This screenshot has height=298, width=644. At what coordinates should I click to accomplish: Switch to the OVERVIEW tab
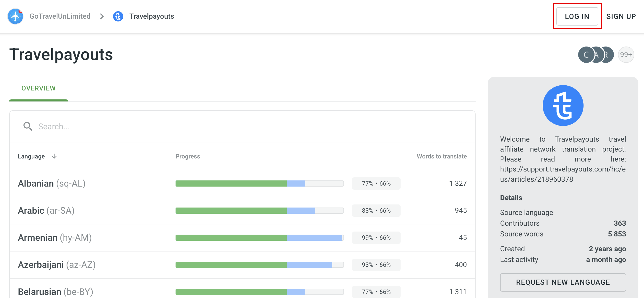pyautogui.click(x=39, y=88)
